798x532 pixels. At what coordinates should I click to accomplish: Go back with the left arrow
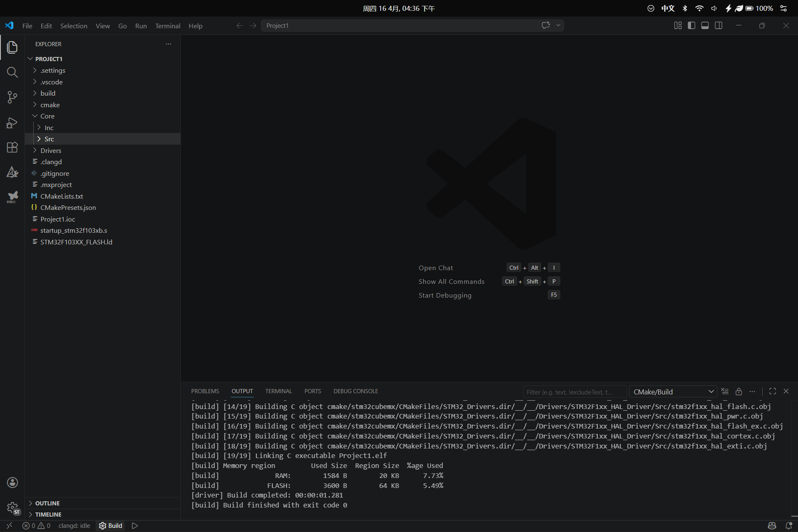point(239,26)
